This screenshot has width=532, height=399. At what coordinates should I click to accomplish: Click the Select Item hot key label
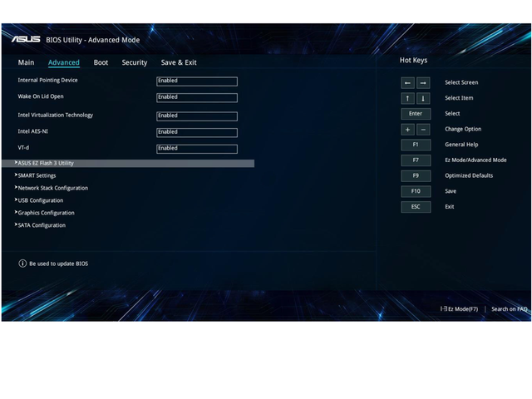[x=459, y=98]
